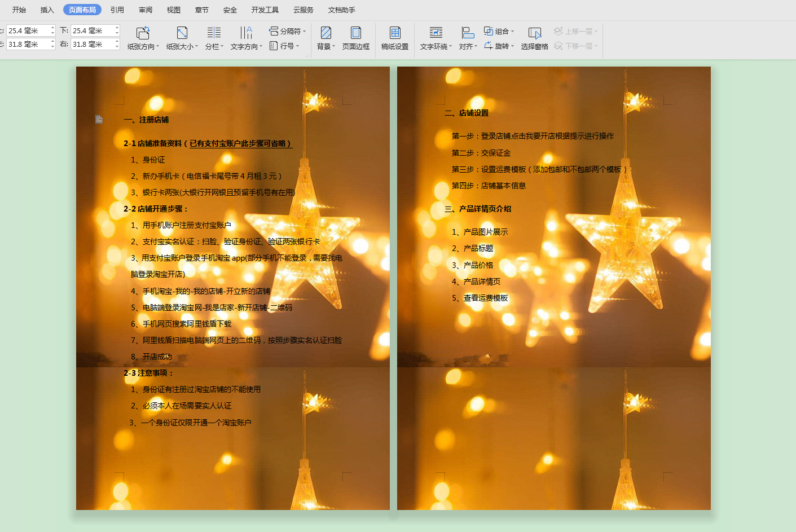Screen dimensions: 796x532
Task: Click the line 第四步：店铺基本信息
Action: pos(489,186)
